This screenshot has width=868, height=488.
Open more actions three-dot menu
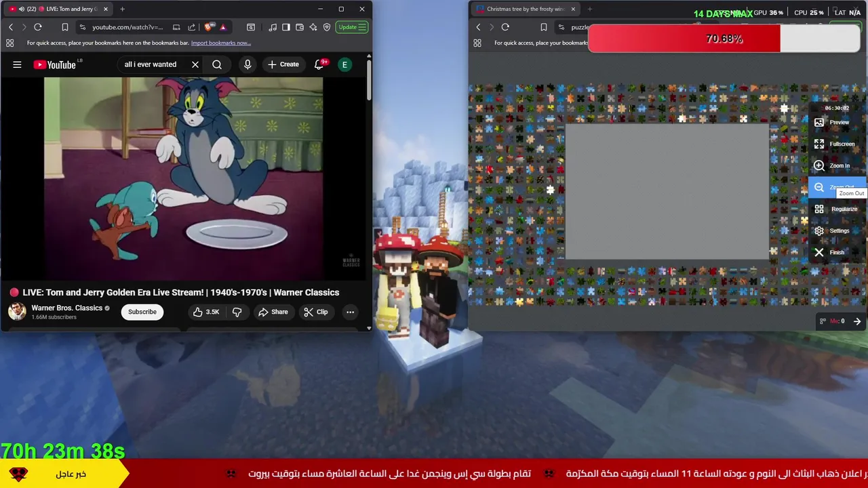(350, 312)
